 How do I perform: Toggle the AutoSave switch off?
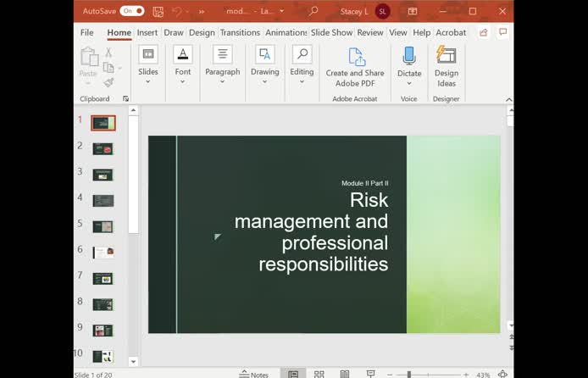click(x=132, y=11)
